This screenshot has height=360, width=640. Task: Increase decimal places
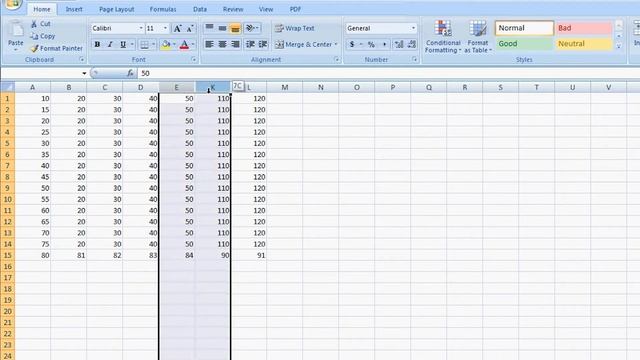[x=399, y=44]
